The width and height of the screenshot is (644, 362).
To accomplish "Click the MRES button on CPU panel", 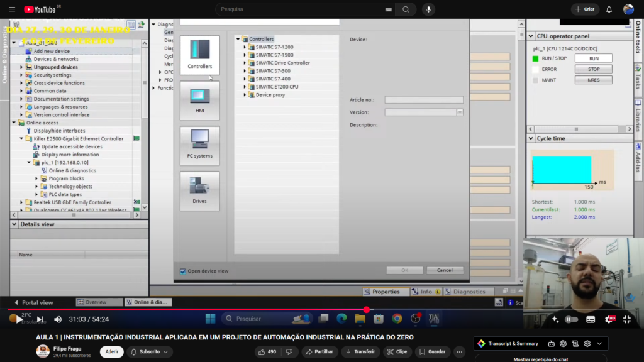I will pyautogui.click(x=594, y=80).
